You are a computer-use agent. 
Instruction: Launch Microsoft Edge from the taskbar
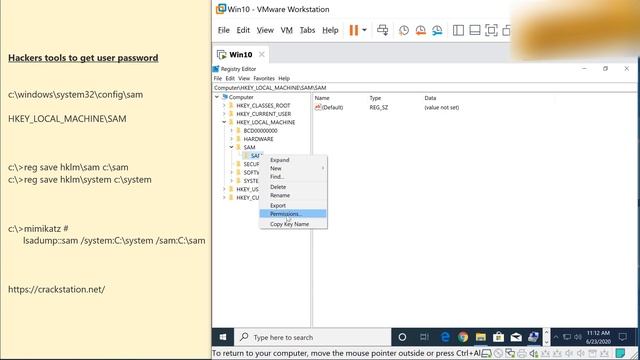tap(445, 337)
